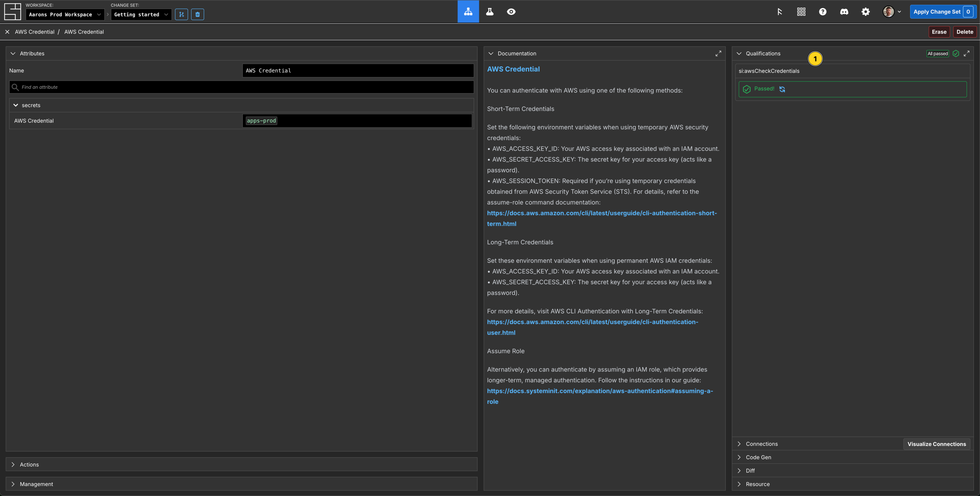
Task: Maximize the Documentation panel via expand icon
Action: pyautogui.click(x=718, y=53)
